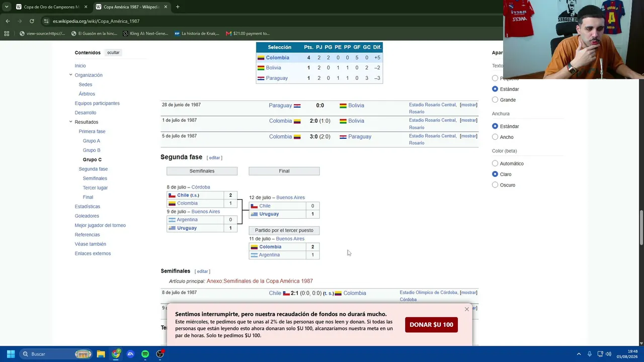The width and height of the screenshot is (644, 362).
Task: Collapse the Organización section in contents
Action: point(71,75)
